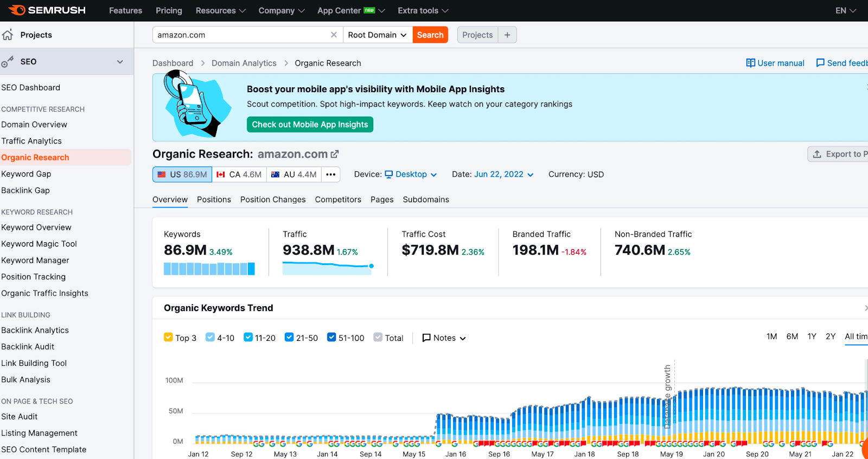Open more databases ellipsis menu
Screen dimensions: 868x459
(x=331, y=174)
